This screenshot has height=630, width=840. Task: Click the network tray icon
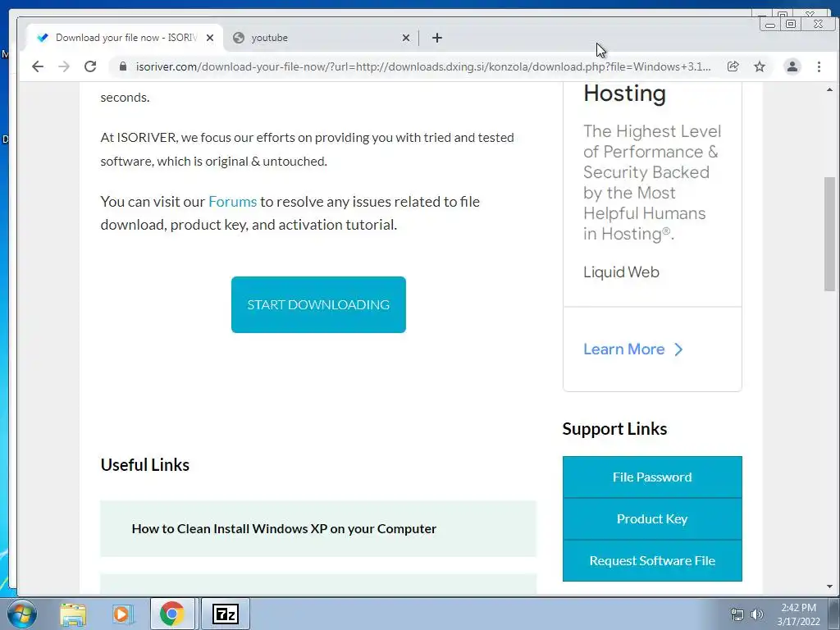tap(737, 614)
